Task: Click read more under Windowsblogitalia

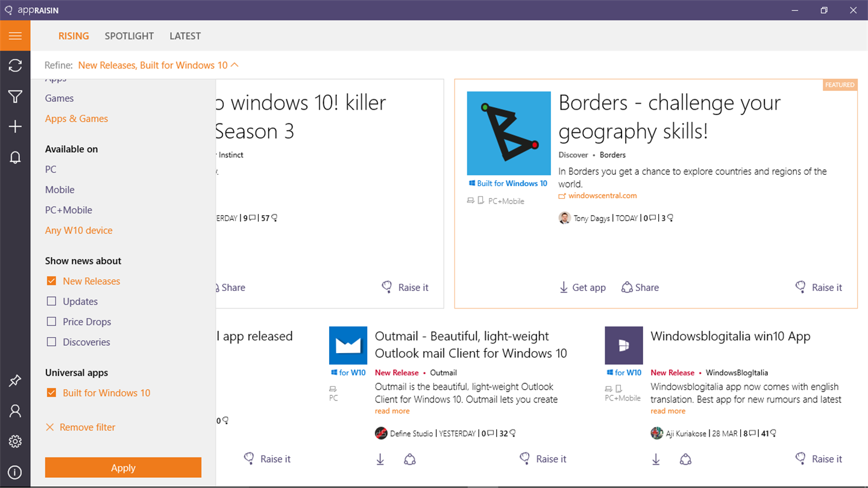Action: tap(668, 411)
